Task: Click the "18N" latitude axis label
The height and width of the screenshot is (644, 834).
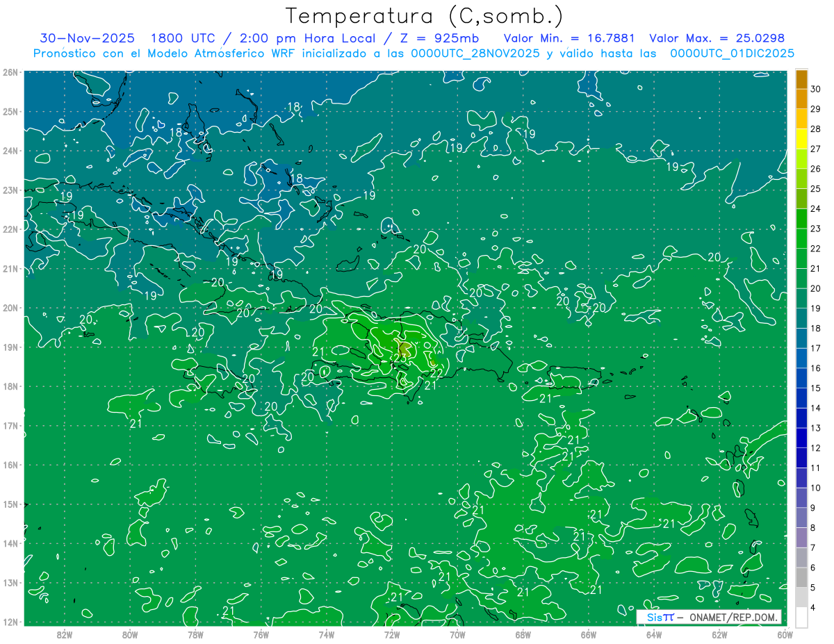Action: pyautogui.click(x=10, y=386)
